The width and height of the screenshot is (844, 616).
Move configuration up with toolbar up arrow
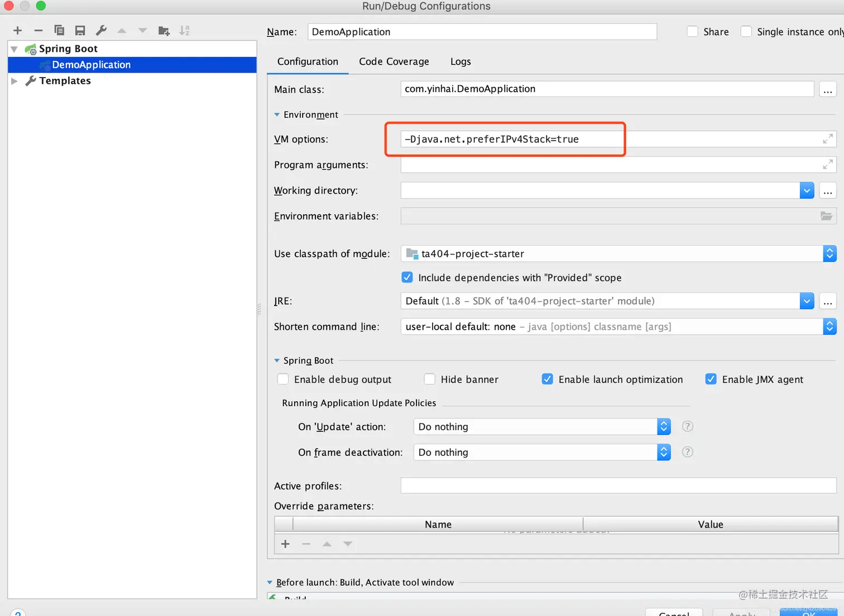point(122,31)
